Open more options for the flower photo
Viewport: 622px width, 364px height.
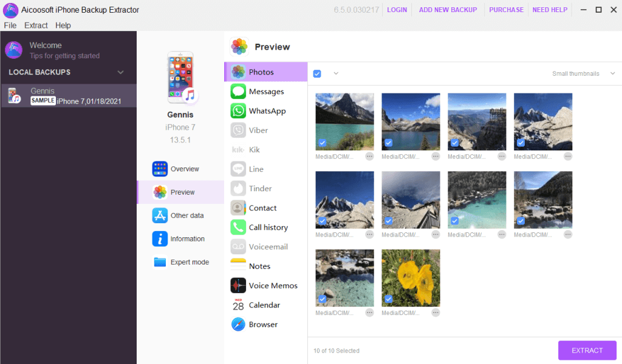[x=435, y=312]
